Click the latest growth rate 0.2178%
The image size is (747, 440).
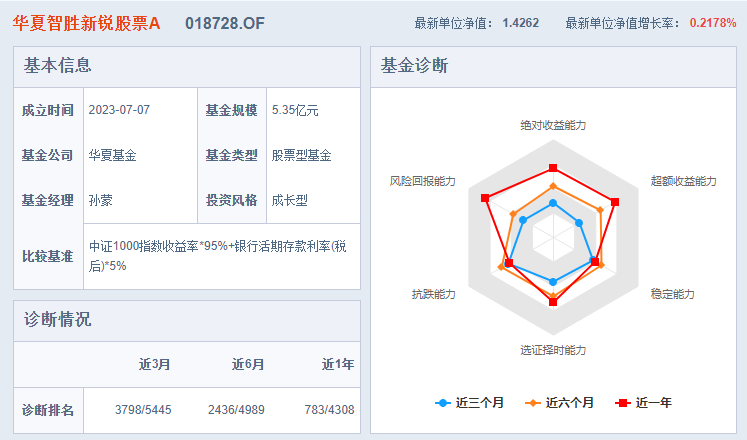[x=713, y=22]
